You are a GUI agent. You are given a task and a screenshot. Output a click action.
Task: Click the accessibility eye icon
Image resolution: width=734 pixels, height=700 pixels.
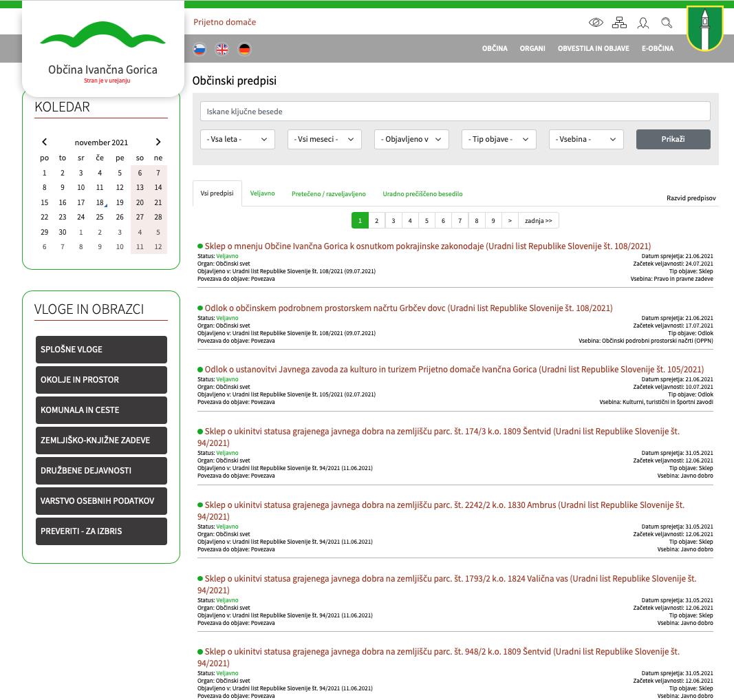pos(596,23)
